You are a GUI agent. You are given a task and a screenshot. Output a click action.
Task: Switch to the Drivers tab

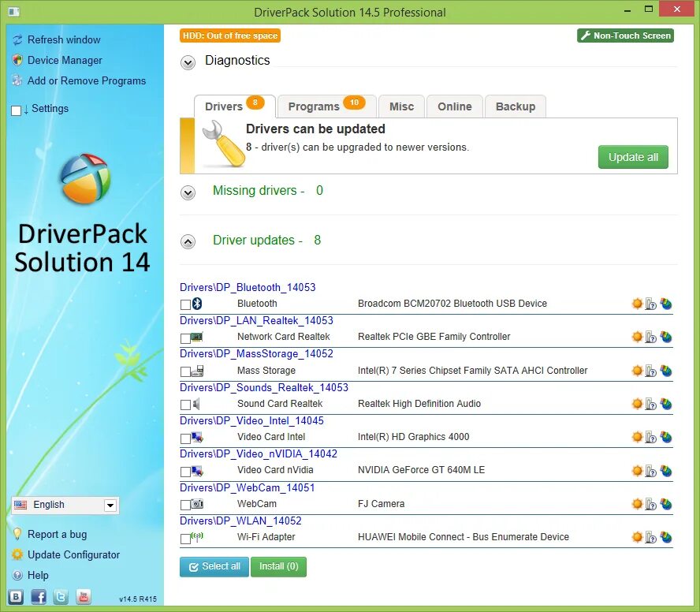[235, 106]
